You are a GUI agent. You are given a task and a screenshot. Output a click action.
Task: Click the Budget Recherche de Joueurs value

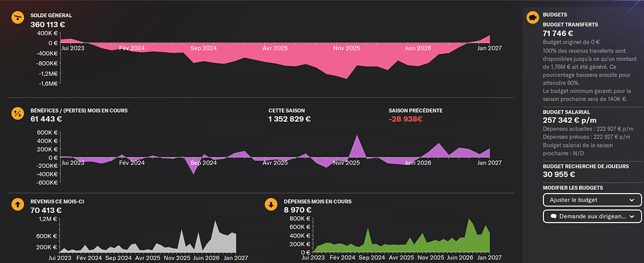tap(559, 174)
